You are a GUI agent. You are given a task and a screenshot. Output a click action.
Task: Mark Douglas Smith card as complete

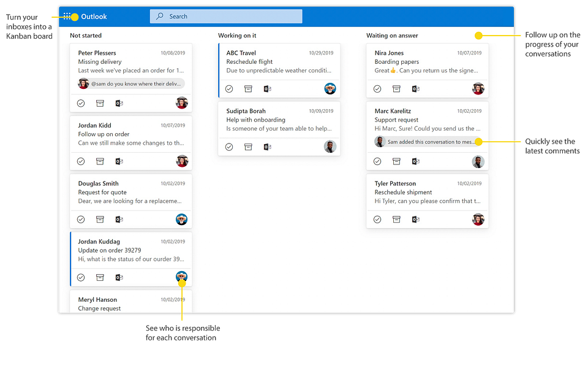tap(81, 220)
